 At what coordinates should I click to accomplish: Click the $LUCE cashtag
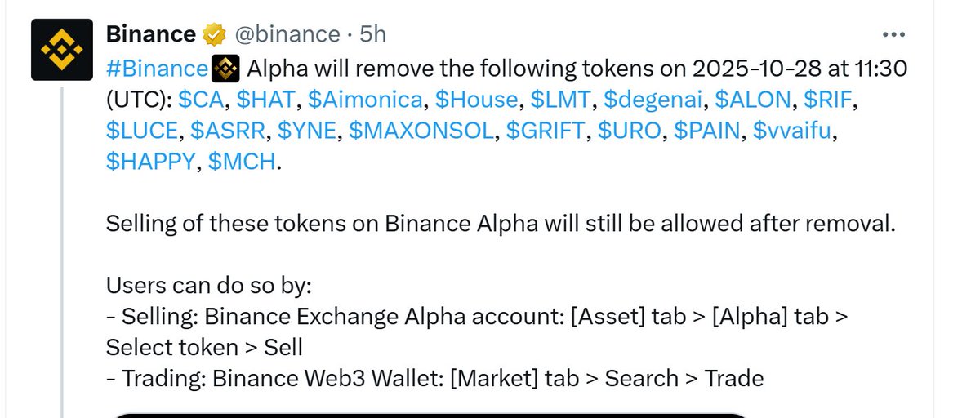click(x=142, y=131)
